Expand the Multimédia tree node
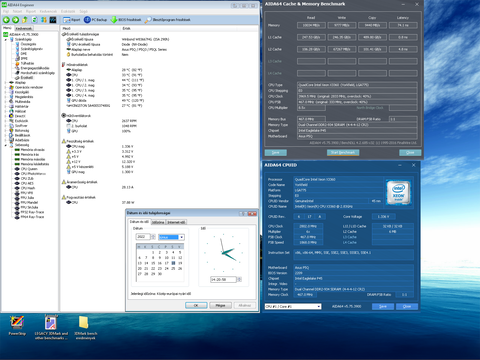 tap(6, 102)
